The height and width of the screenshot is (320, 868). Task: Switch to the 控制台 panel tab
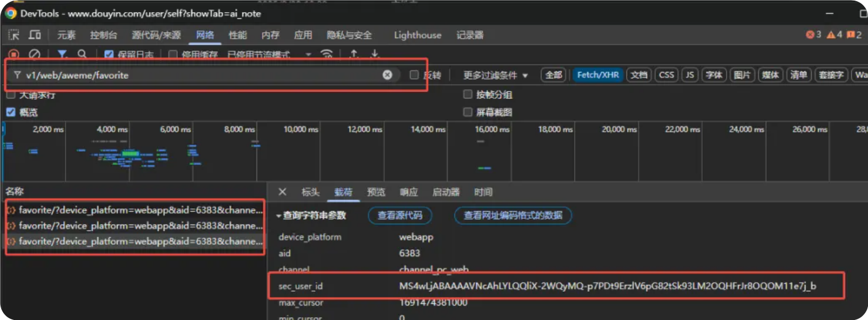pos(104,35)
